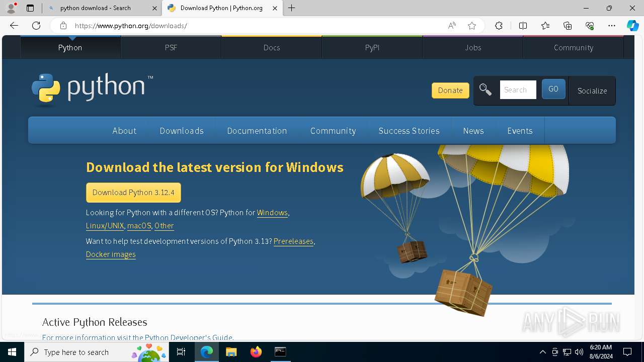Close the python download Search tab

tap(155, 8)
